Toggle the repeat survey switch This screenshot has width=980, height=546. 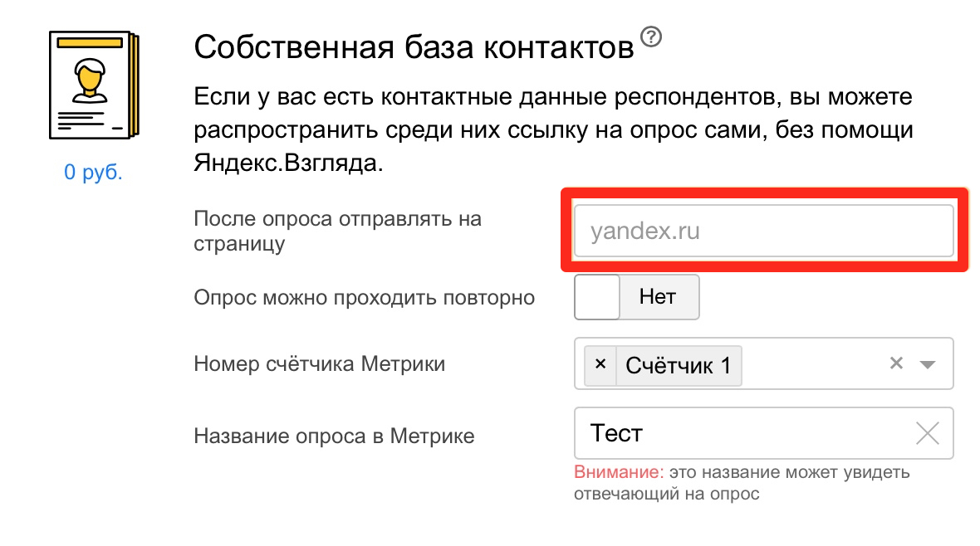[x=597, y=297]
